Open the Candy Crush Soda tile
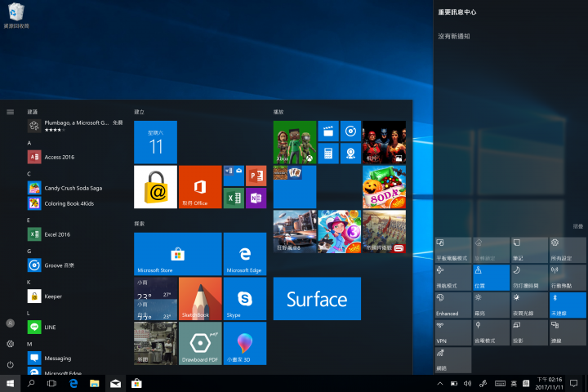Image resolution: width=588 pixels, height=392 pixels. [384, 187]
